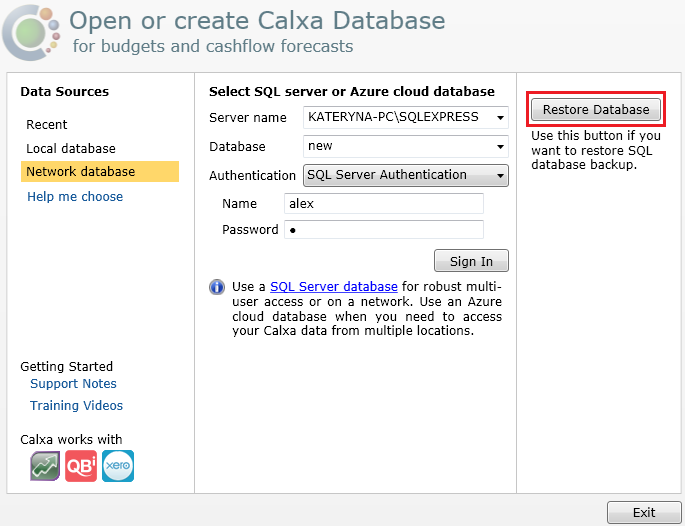Click the red QBi QuickBooks icon
The image size is (685, 526).
point(81,466)
